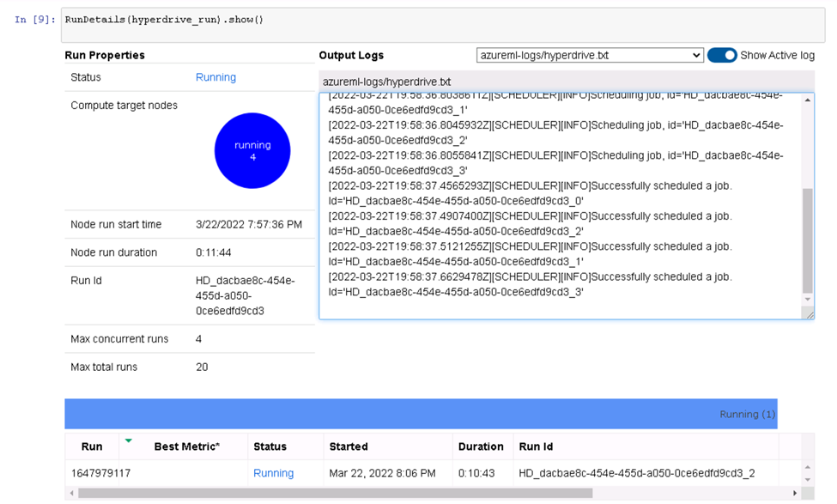Click the run table left scroll arrow
837x504 pixels.
tap(71, 493)
